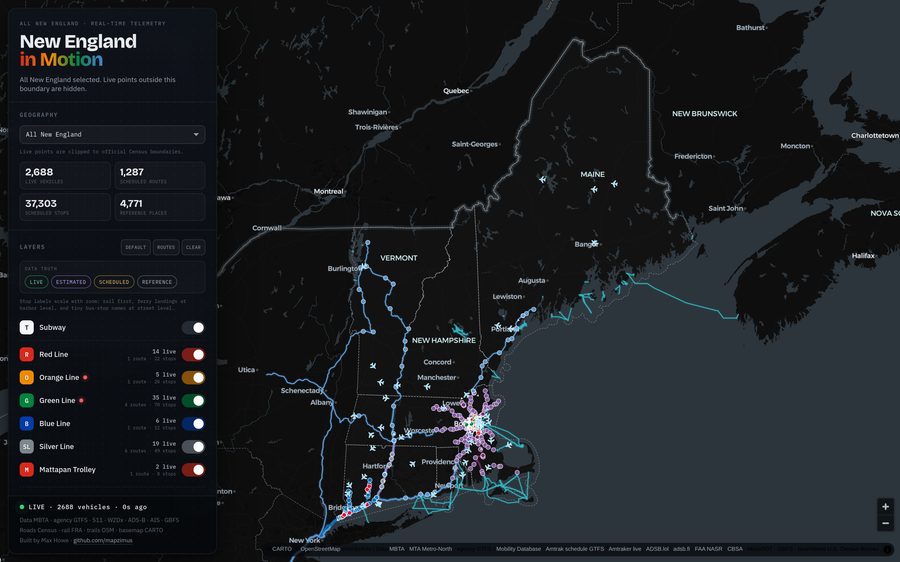Open the FAA NASR attribution link

point(708,549)
